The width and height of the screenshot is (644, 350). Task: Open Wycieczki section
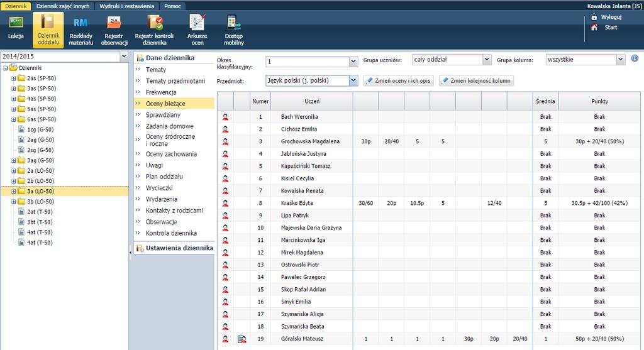coord(159,188)
